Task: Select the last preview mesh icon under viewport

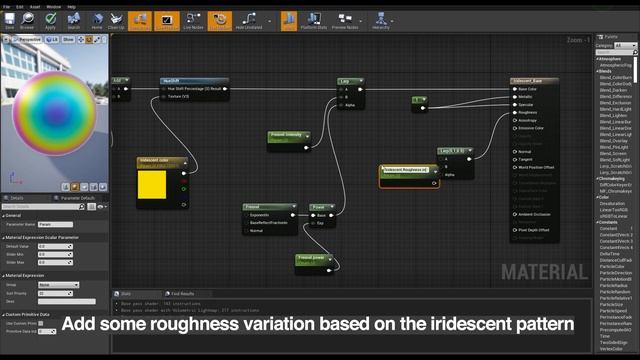Action: [103, 187]
